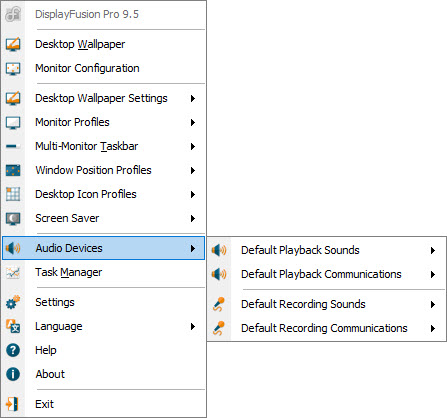Click the Default Playback Communications speaker icon
The height and width of the screenshot is (418, 447).
click(x=219, y=274)
